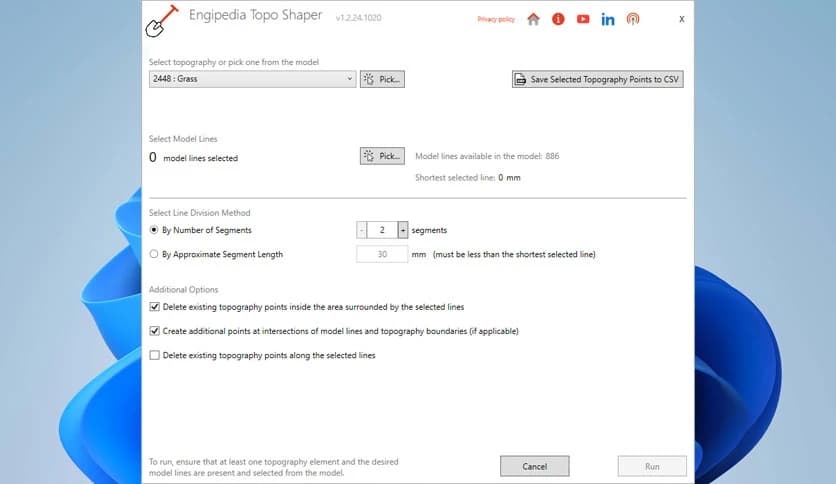Open the YouTube channel icon
This screenshot has height=484, width=836.
(x=583, y=19)
